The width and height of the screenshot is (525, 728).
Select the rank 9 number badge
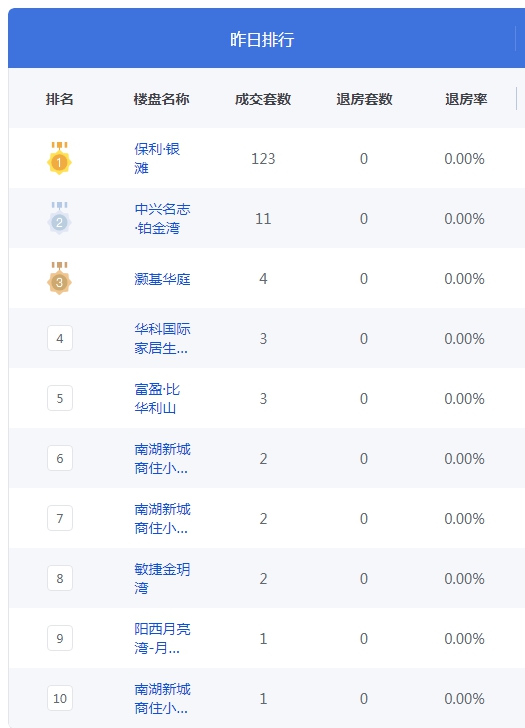(x=60, y=638)
